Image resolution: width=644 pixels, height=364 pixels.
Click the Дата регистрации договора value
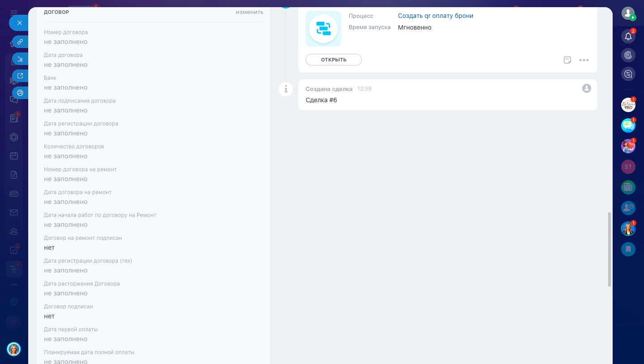(66, 133)
